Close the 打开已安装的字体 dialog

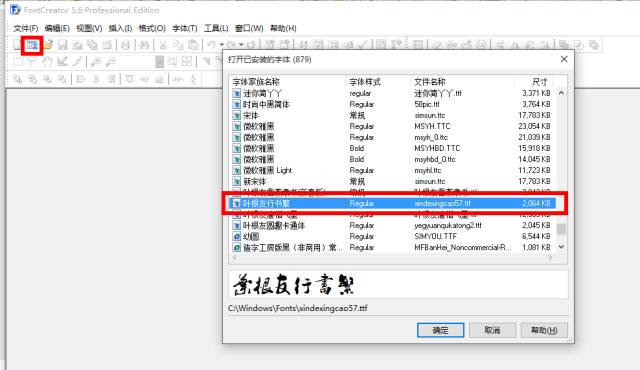click(x=564, y=59)
